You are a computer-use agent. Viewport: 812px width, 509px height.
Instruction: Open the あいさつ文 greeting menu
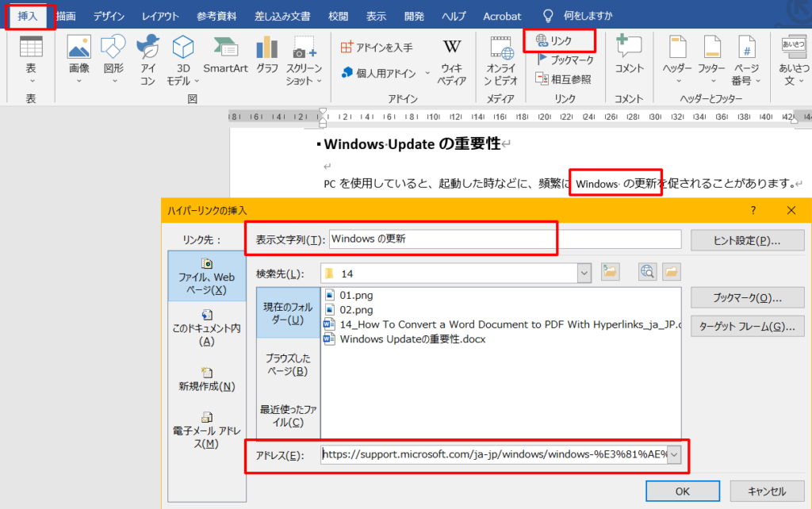(794, 60)
